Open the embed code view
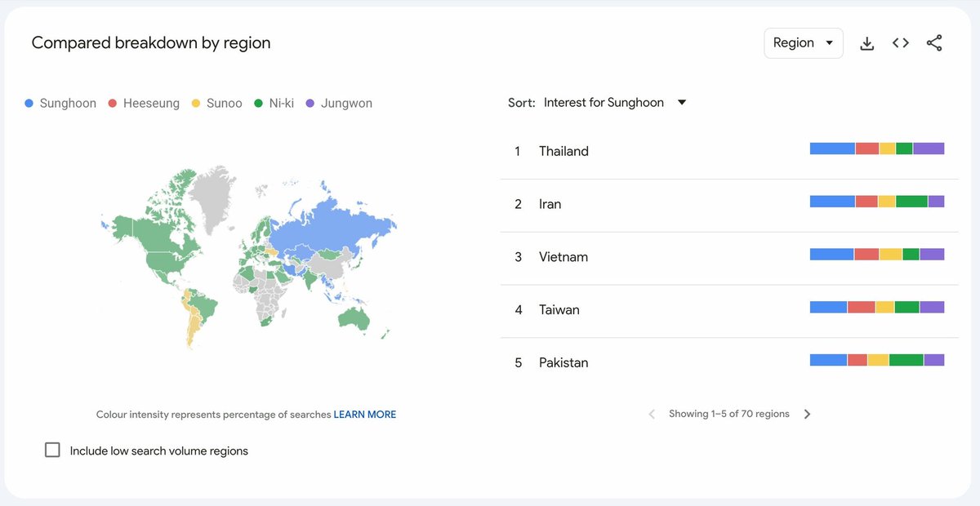 pos(900,42)
